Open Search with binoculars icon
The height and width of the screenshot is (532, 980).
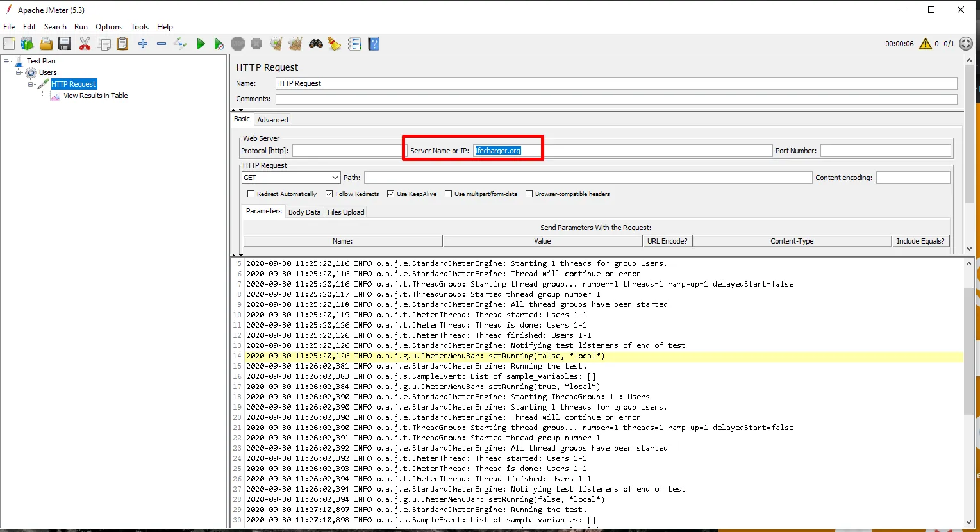tap(316, 44)
